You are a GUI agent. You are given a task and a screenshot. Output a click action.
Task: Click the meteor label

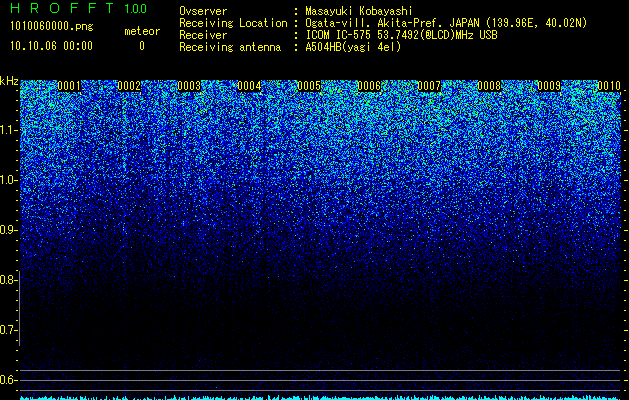142,31
